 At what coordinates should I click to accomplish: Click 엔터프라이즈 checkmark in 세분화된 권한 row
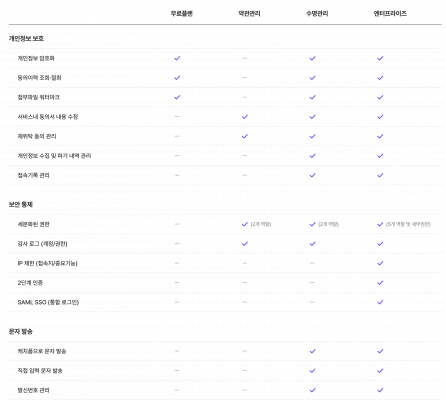(x=380, y=224)
